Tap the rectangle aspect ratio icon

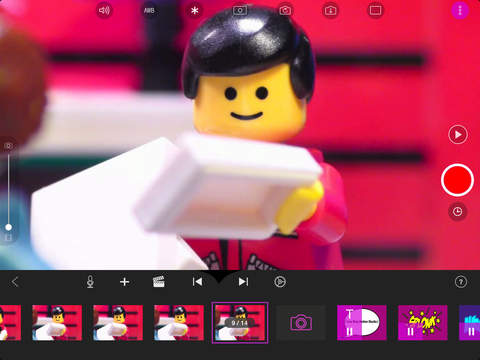[x=376, y=11]
